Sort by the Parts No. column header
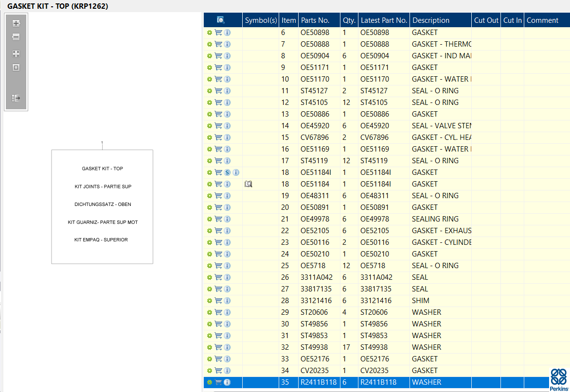The width and height of the screenshot is (570, 392). (x=315, y=20)
